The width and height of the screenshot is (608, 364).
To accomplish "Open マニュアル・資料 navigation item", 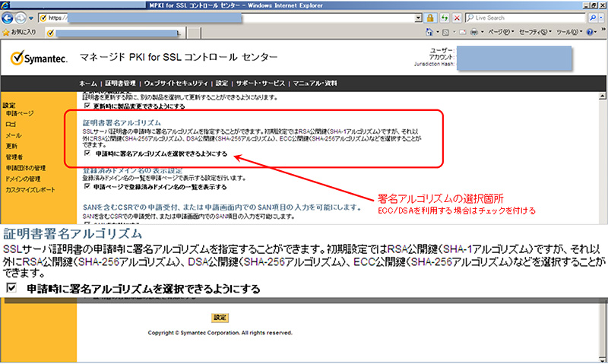I will click(315, 84).
